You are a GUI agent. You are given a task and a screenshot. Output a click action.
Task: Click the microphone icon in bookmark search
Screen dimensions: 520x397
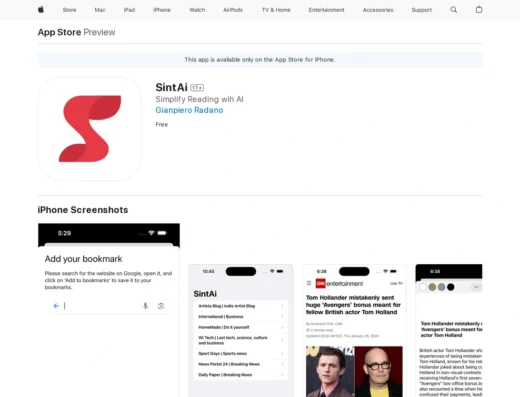click(145, 306)
